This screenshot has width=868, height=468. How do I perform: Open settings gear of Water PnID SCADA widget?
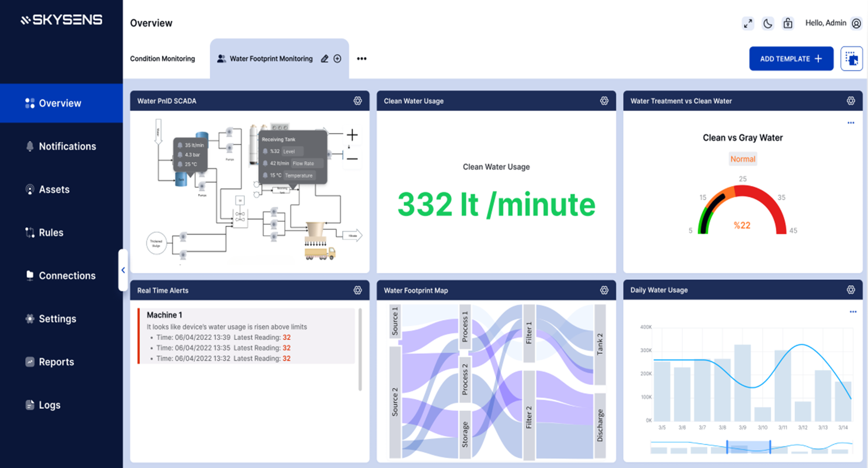tap(358, 101)
